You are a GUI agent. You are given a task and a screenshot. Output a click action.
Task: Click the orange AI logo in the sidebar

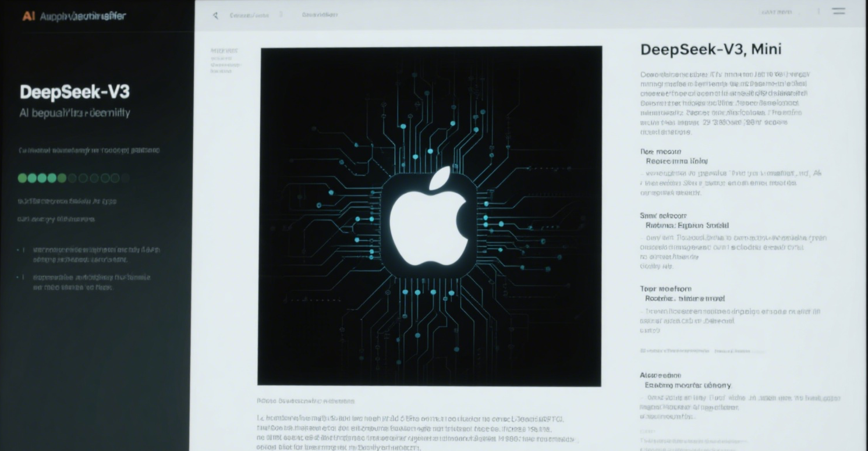pos(28,16)
